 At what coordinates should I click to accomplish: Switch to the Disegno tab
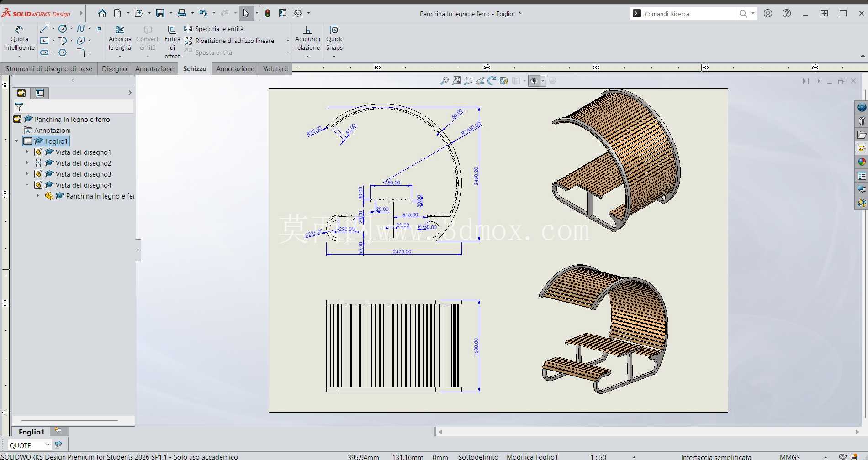[x=114, y=69]
